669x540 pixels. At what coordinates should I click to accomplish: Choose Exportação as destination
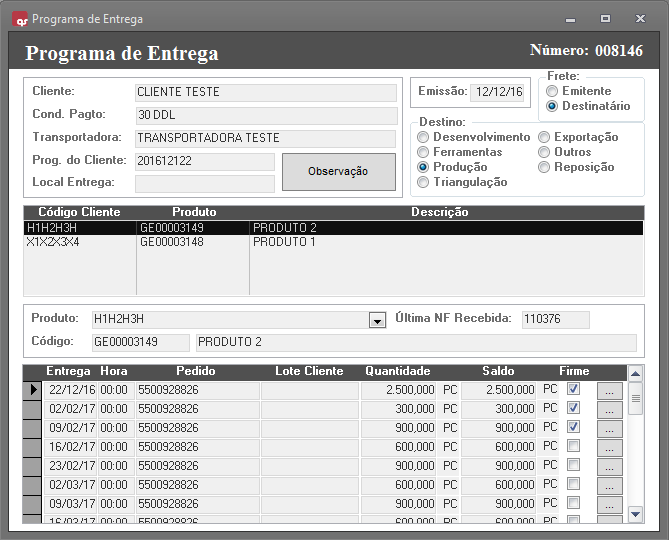point(545,137)
